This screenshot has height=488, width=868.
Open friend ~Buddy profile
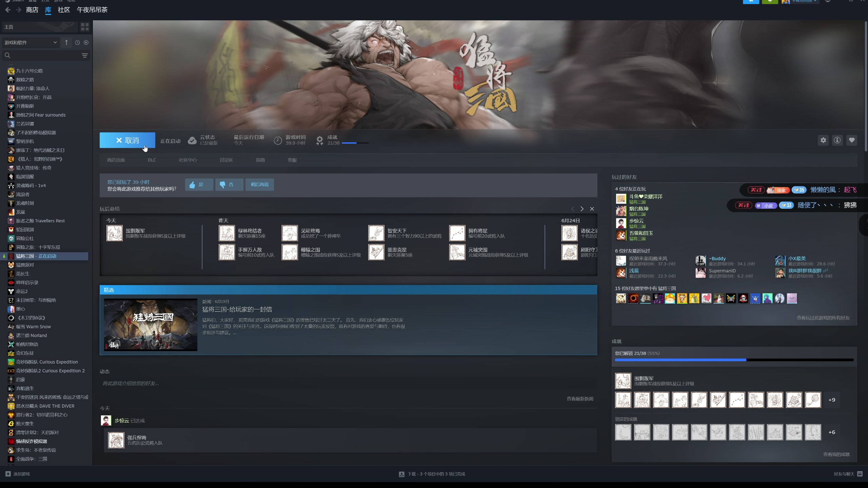(717, 259)
